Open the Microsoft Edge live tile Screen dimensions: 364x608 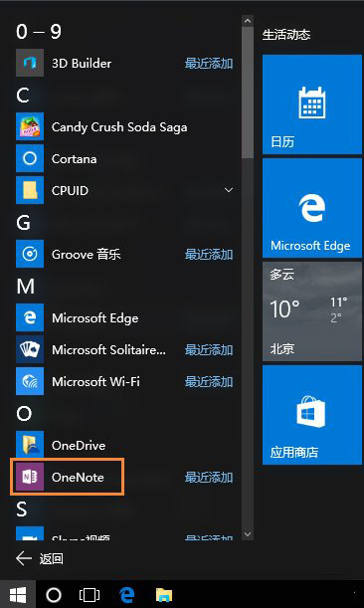[x=312, y=208]
